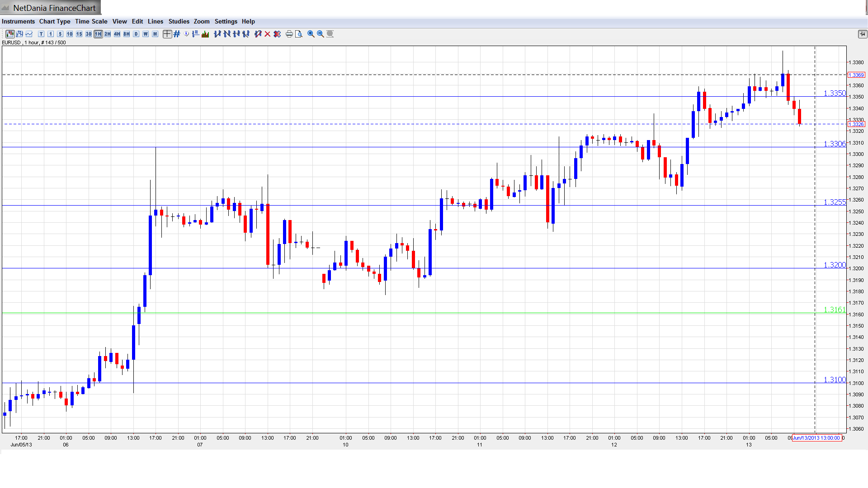
Task: Expand the Time Scale menu
Action: pos(91,21)
